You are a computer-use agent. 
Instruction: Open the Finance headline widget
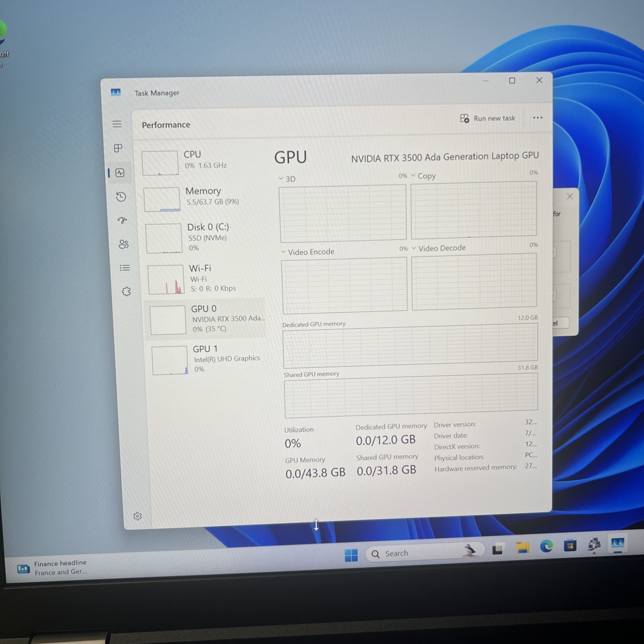point(52,568)
